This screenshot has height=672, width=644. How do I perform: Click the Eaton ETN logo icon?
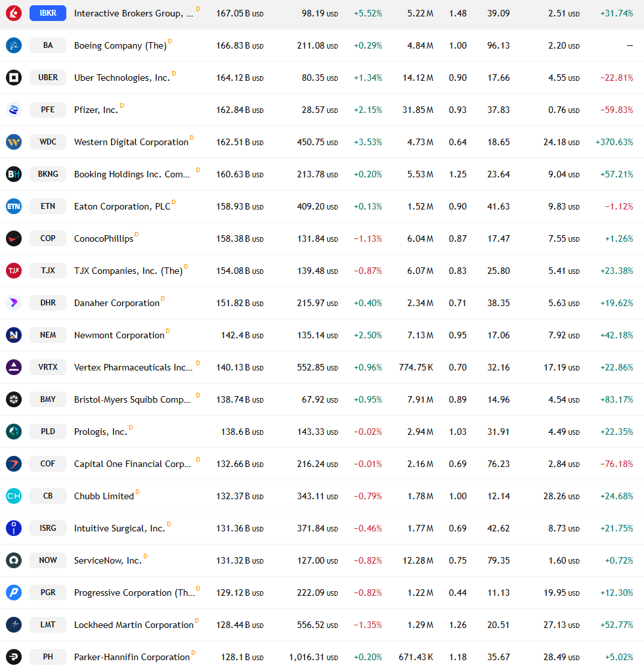pyautogui.click(x=14, y=206)
